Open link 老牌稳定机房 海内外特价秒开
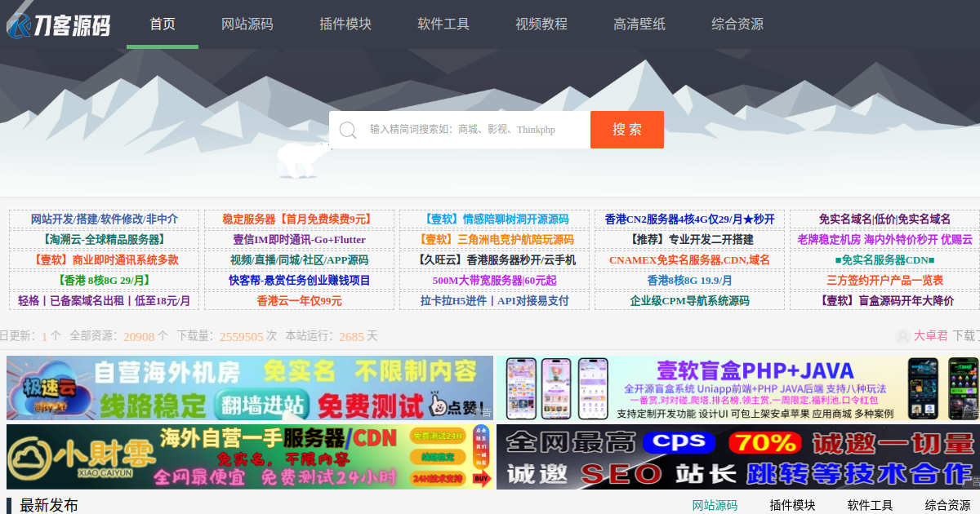 tap(884, 240)
